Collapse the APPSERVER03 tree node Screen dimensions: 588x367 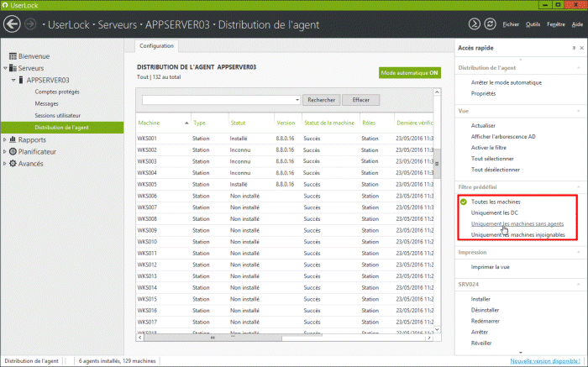(x=13, y=81)
